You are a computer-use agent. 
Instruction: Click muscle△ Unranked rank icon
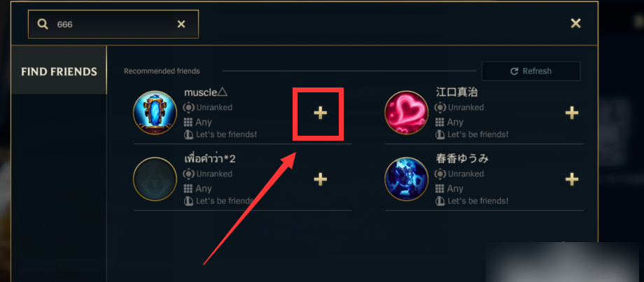(188, 108)
